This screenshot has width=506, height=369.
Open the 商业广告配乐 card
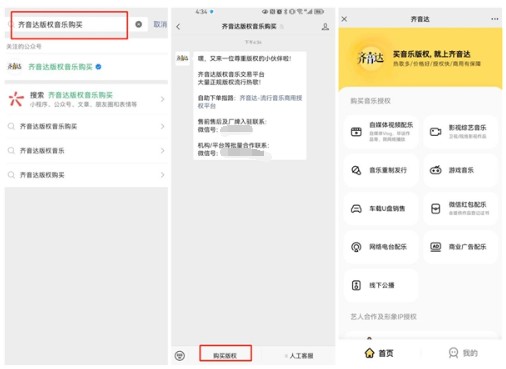[x=460, y=247]
